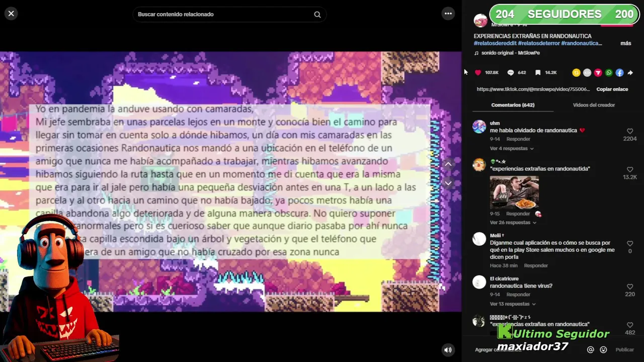This screenshot has width=644, height=362.
Task: Click the magnifier search icon
Action: point(317,15)
